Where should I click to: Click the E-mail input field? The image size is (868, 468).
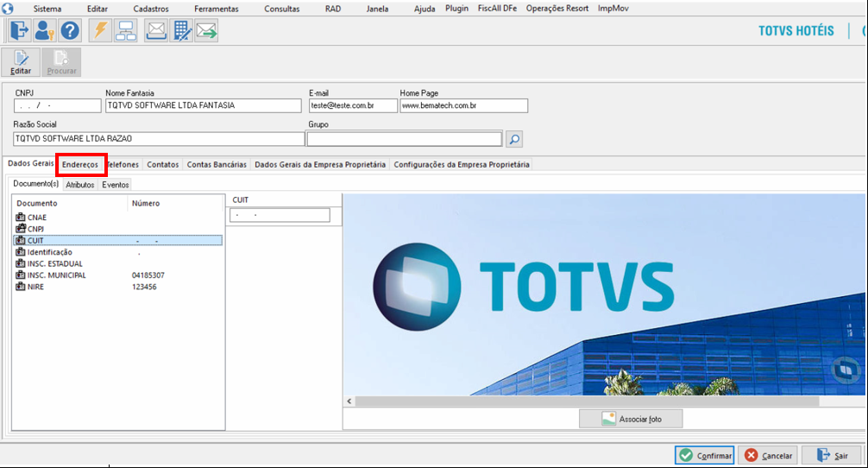click(x=353, y=105)
